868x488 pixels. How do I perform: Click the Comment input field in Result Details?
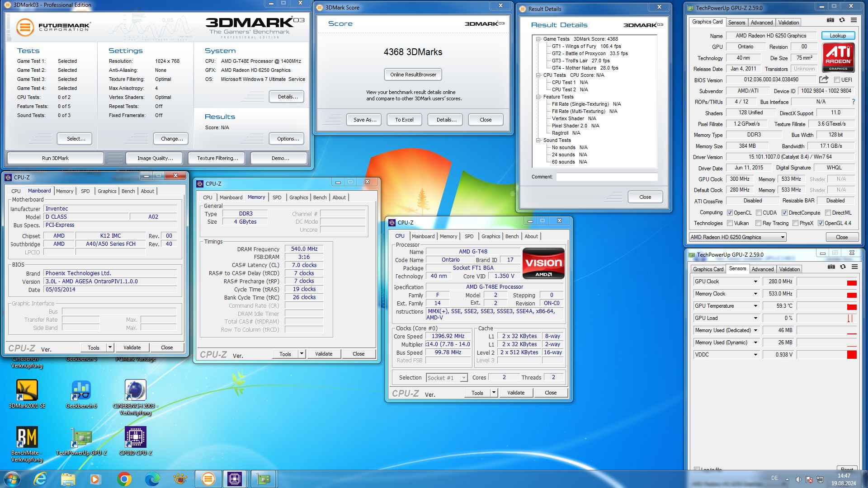click(x=607, y=177)
